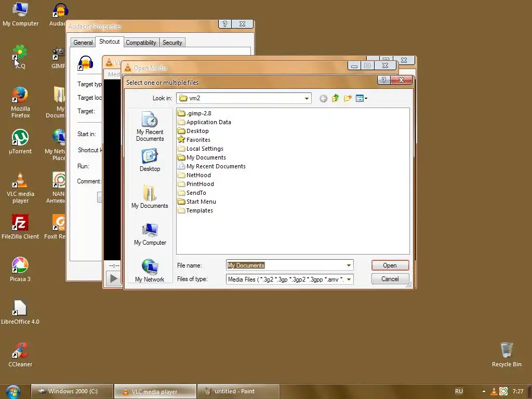Open the VLC media player desktop shortcut
This screenshot has width=532, height=399.
pos(20,188)
